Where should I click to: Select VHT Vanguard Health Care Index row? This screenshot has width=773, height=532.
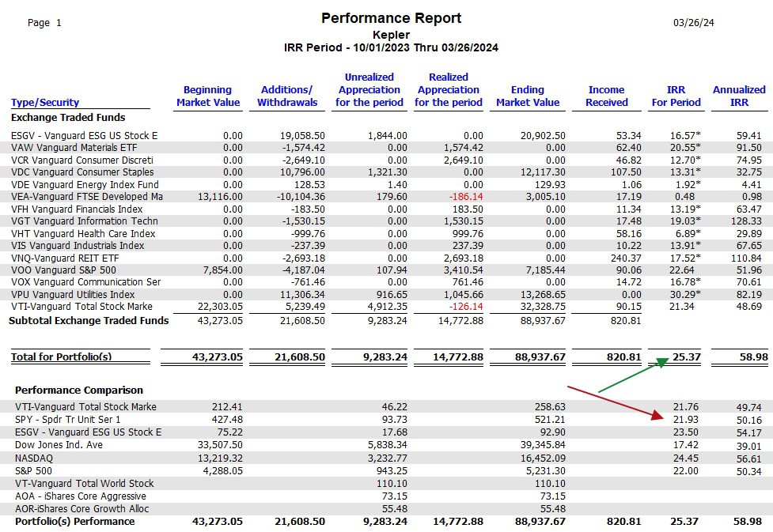tap(386, 233)
